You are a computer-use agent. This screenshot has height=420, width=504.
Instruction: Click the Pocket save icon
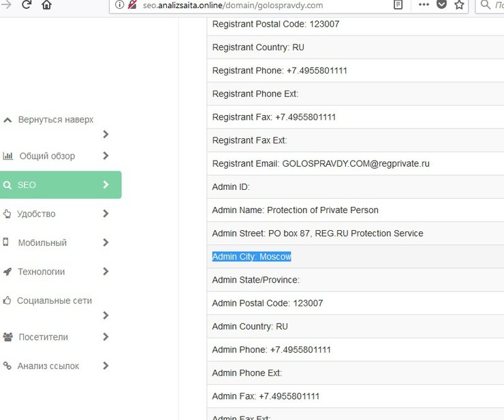(x=441, y=5)
